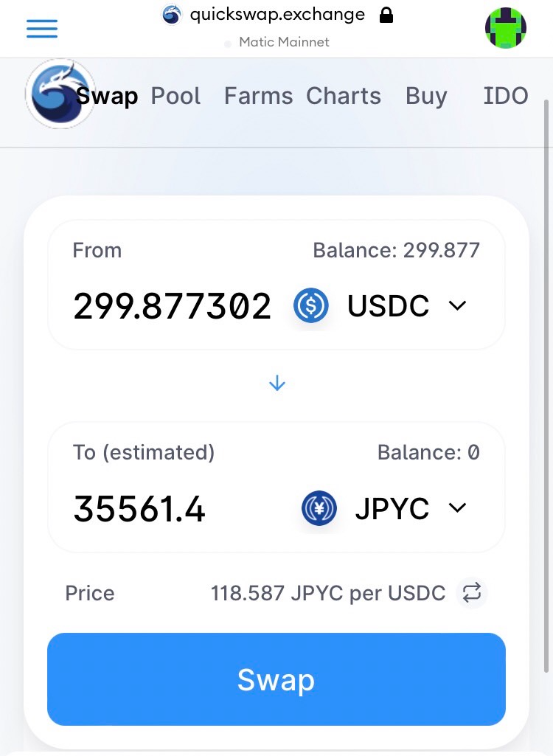This screenshot has height=756, width=553.
Task: Tap the lock icon beside the URL
Action: tap(386, 15)
